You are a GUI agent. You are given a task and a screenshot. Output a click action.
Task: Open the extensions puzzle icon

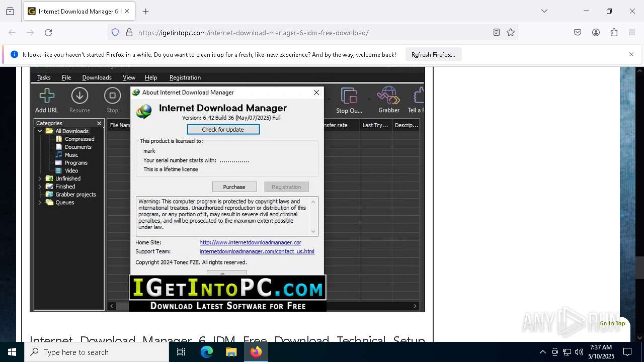point(614,33)
